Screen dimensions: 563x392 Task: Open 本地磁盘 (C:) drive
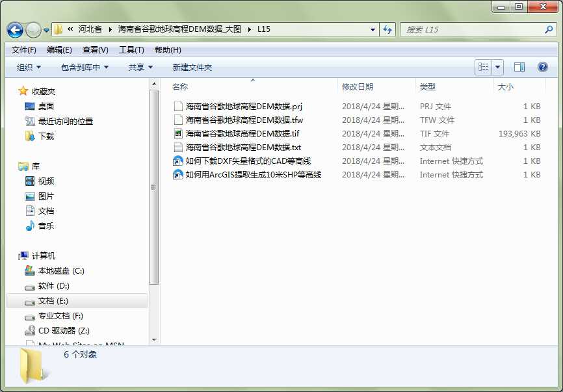click(x=61, y=271)
